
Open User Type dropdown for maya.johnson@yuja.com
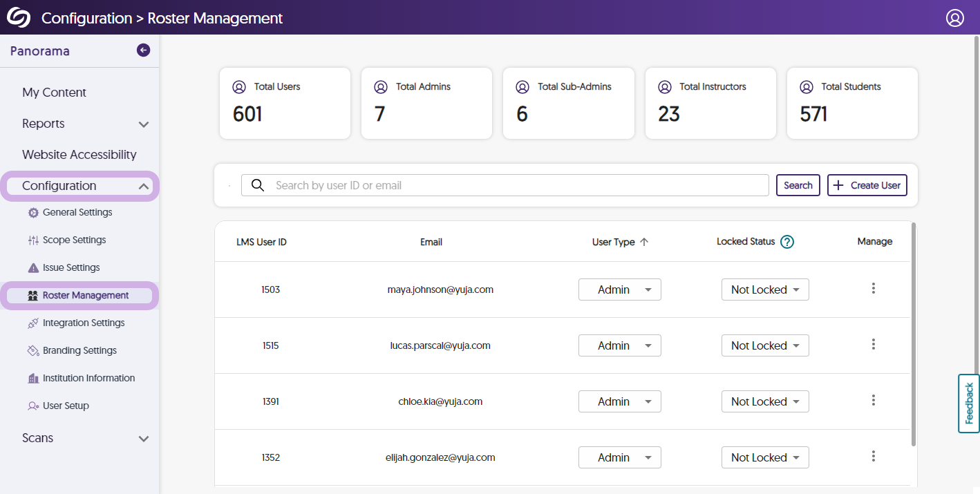(619, 289)
